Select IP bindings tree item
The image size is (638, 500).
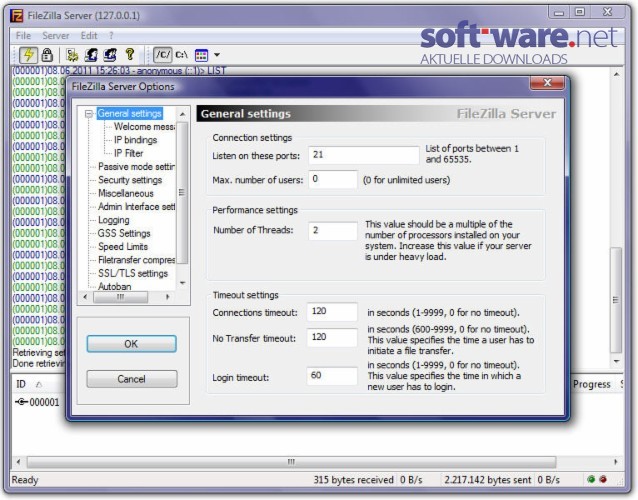[x=135, y=140]
